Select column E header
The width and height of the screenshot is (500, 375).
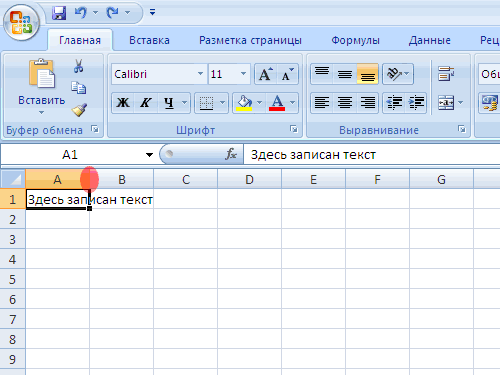tap(313, 180)
